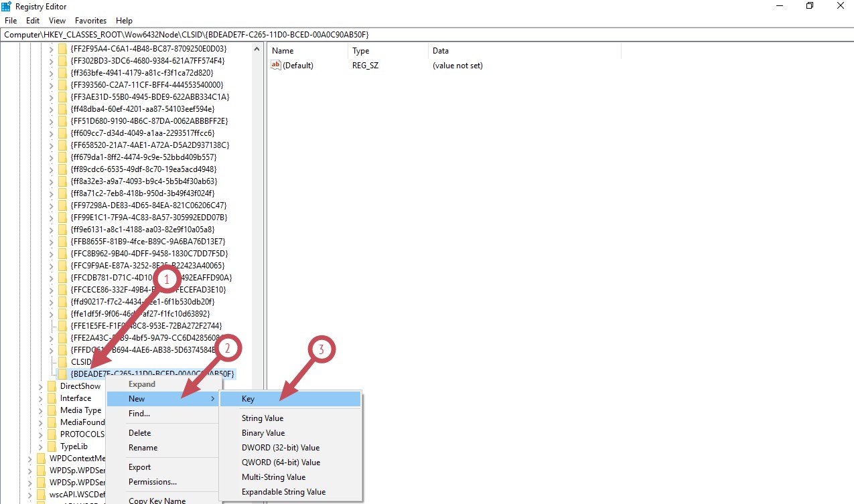Click the tree pane scroll-up arrow

(x=257, y=49)
